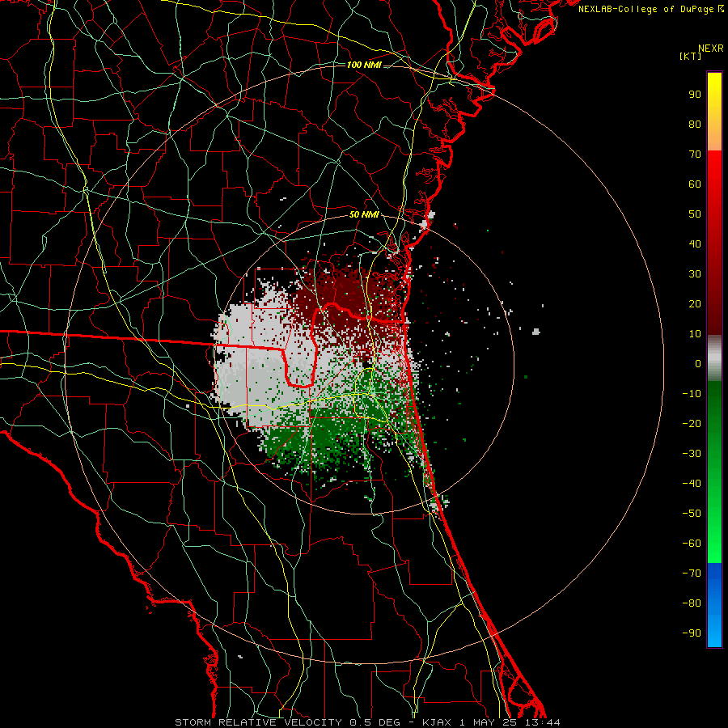Click the 0 value on velocity scale
This screenshot has width=728, height=728.
click(698, 364)
